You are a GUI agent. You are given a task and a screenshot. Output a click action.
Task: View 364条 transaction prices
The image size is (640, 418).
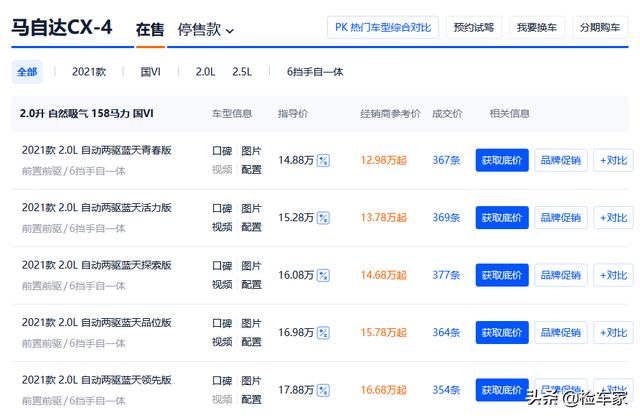[446, 333]
